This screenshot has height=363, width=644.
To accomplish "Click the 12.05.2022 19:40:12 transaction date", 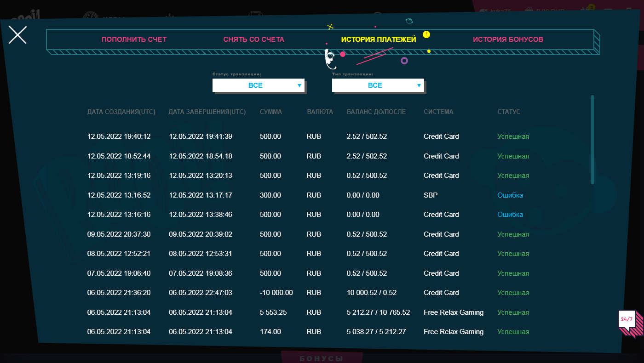I will coord(119,136).
